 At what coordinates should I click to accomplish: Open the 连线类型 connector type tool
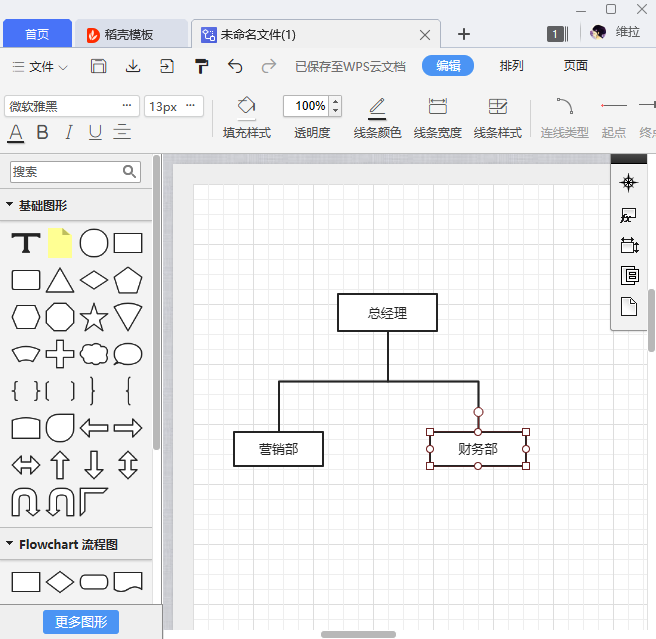(564, 117)
